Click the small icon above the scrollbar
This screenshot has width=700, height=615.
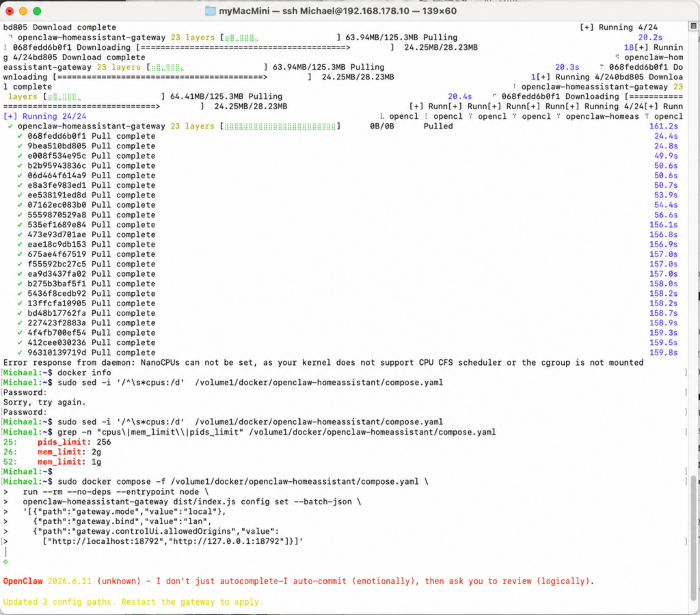click(x=693, y=27)
